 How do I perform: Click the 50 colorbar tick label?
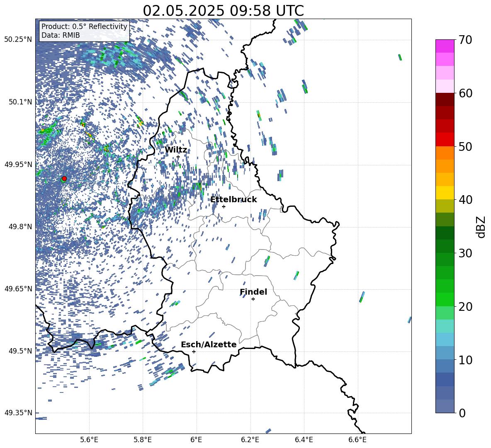465,146
